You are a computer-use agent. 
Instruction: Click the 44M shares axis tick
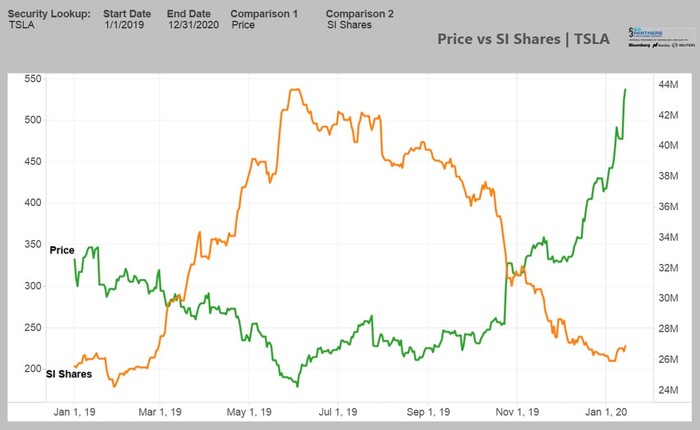coord(668,84)
